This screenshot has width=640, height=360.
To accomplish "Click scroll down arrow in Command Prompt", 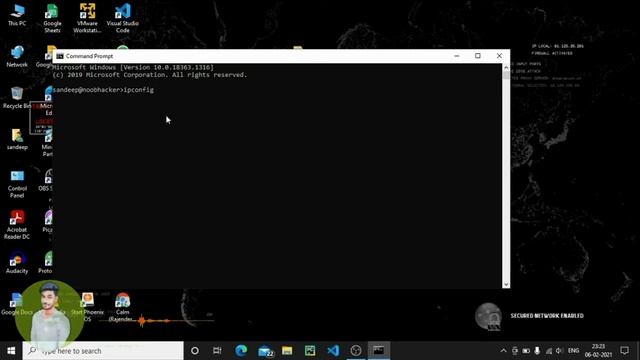I will [x=506, y=284].
